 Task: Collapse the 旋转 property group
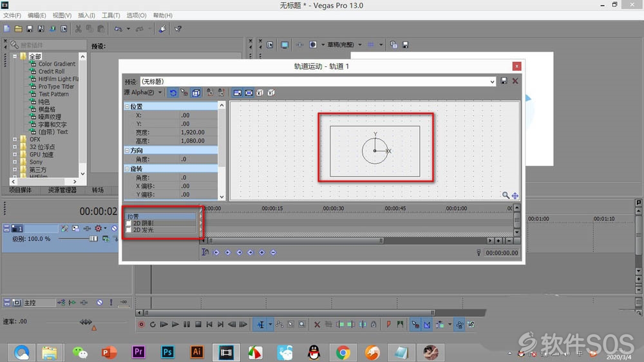click(127, 169)
